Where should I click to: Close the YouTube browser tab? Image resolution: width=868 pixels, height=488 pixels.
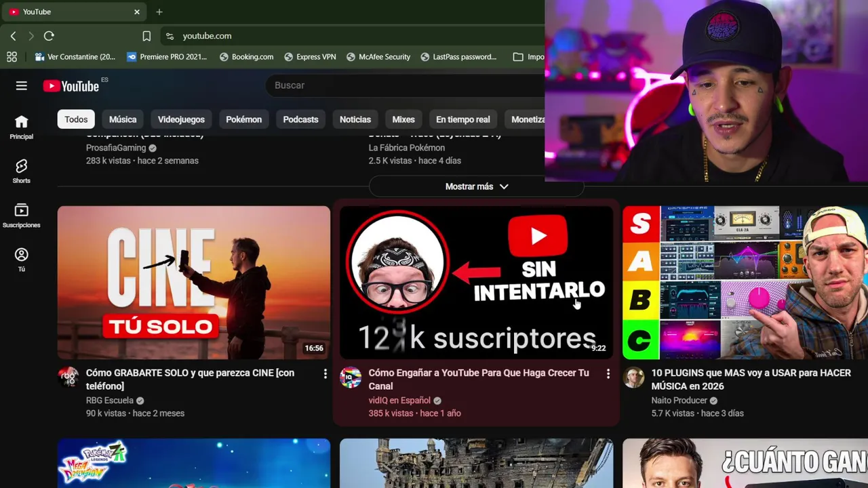[136, 12]
